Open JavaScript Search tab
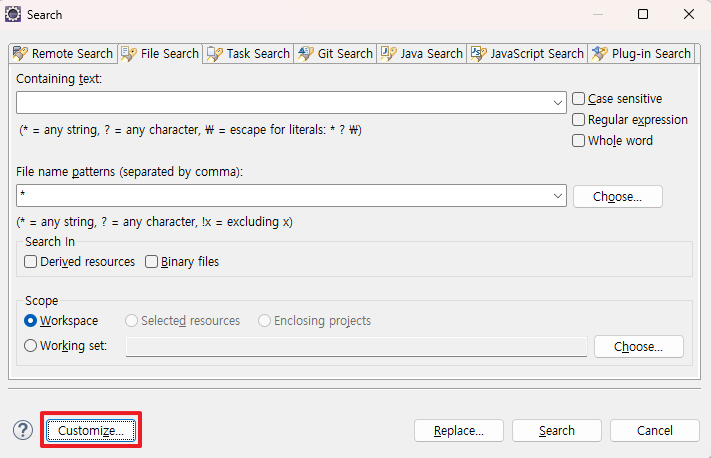This screenshot has width=711, height=458. click(527, 54)
